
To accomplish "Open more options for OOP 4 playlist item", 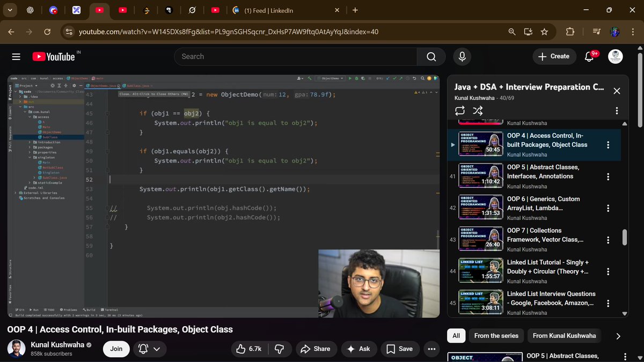I will click(x=608, y=145).
